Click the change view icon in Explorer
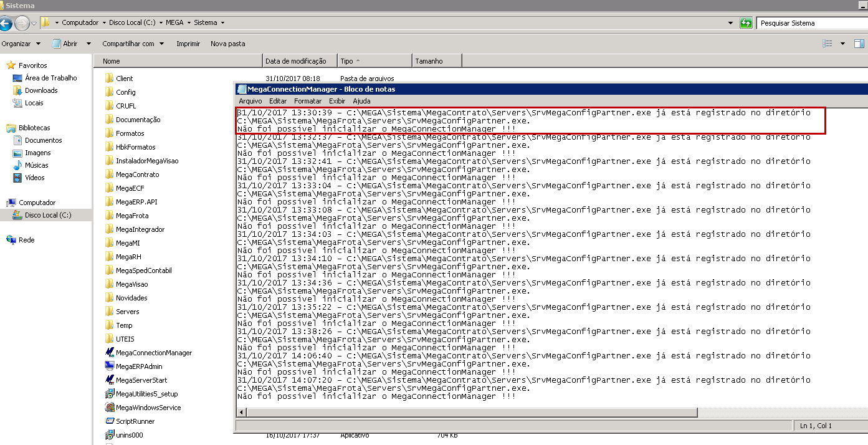 tap(827, 44)
